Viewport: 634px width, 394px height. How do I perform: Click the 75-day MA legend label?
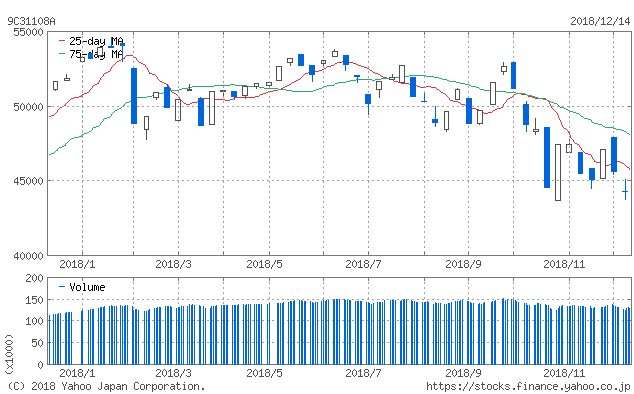tap(96, 54)
